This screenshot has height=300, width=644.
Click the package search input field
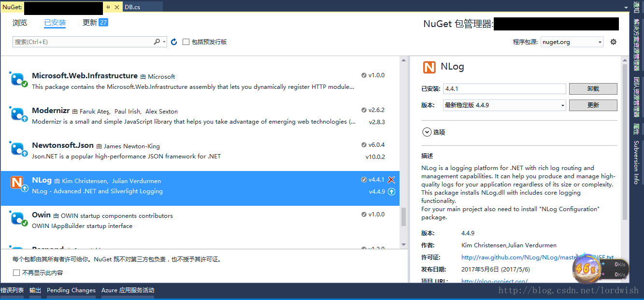[83, 42]
